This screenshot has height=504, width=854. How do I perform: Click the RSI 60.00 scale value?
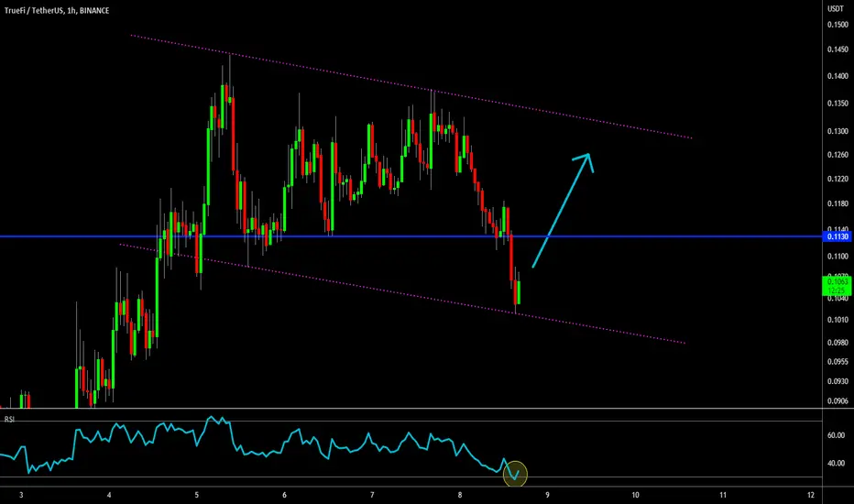point(836,435)
